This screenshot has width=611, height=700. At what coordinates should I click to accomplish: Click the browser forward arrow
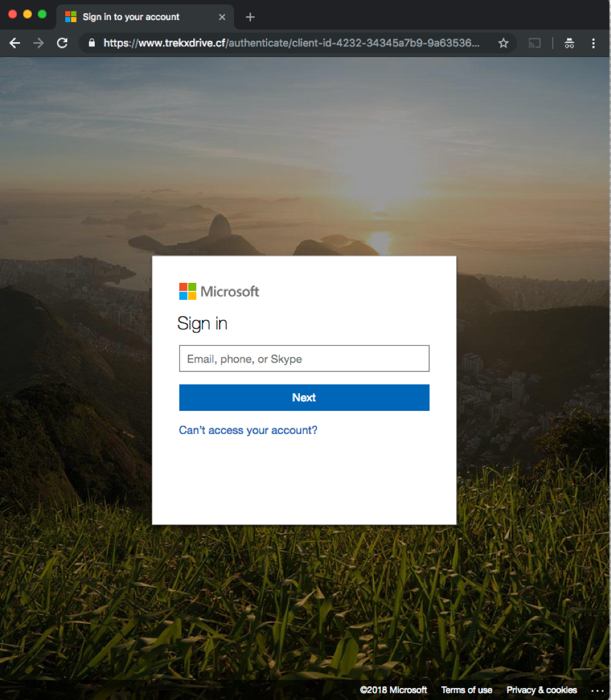tap(38, 43)
